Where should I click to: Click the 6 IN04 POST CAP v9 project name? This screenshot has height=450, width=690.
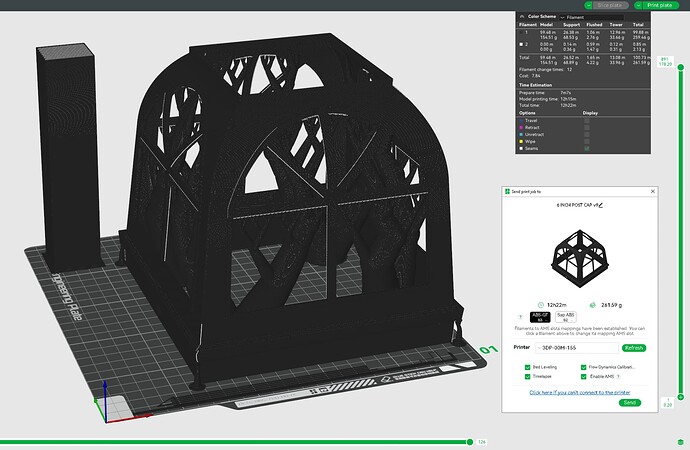pos(577,205)
